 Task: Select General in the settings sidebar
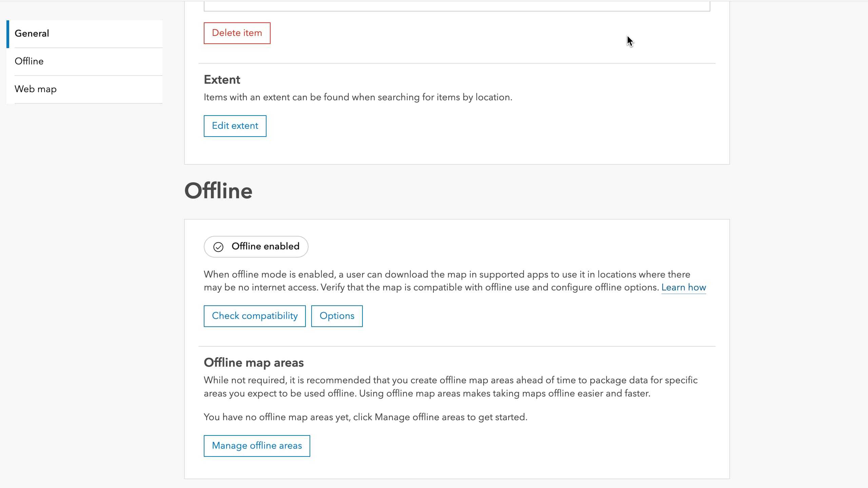(32, 33)
